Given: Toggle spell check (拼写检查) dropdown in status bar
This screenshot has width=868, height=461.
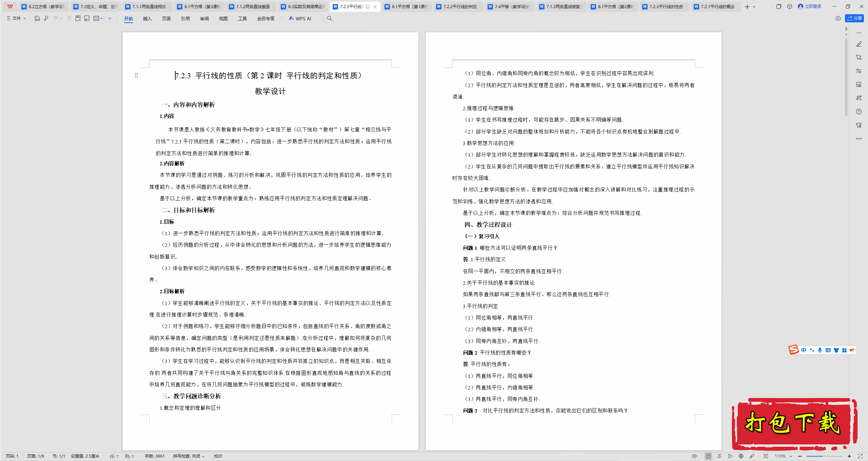Looking at the screenshot, I should click(x=189, y=456).
